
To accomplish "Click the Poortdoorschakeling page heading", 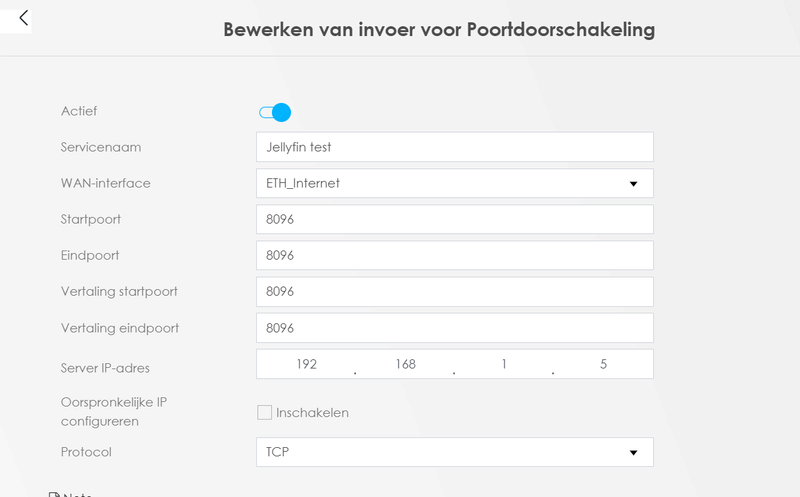I will (439, 29).
